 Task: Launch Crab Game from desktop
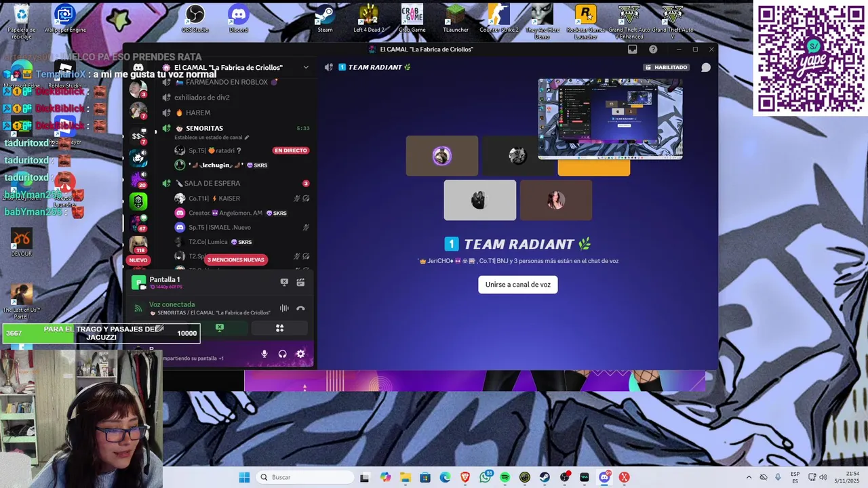(x=412, y=19)
